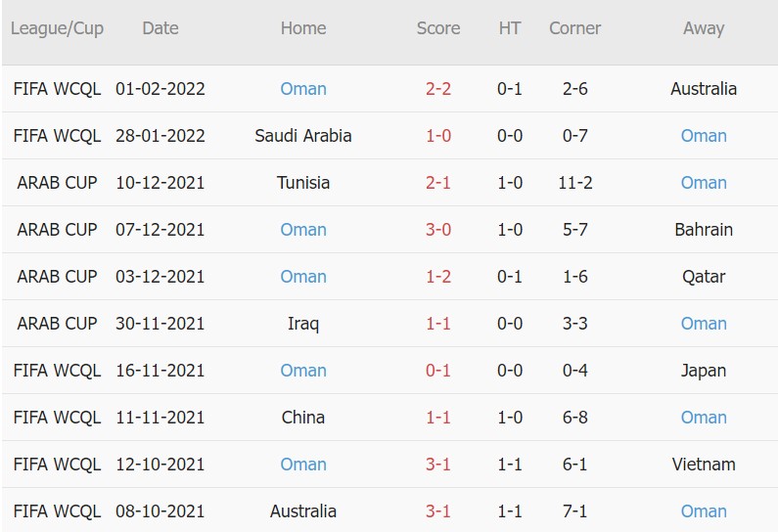Select the League/Cup column header
The width and height of the screenshot is (778, 532).
(57, 28)
